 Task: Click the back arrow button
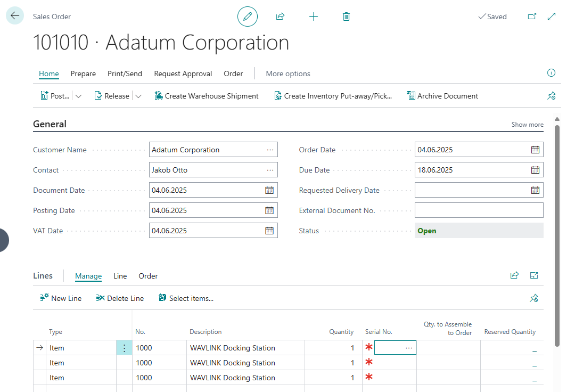pyautogui.click(x=15, y=16)
